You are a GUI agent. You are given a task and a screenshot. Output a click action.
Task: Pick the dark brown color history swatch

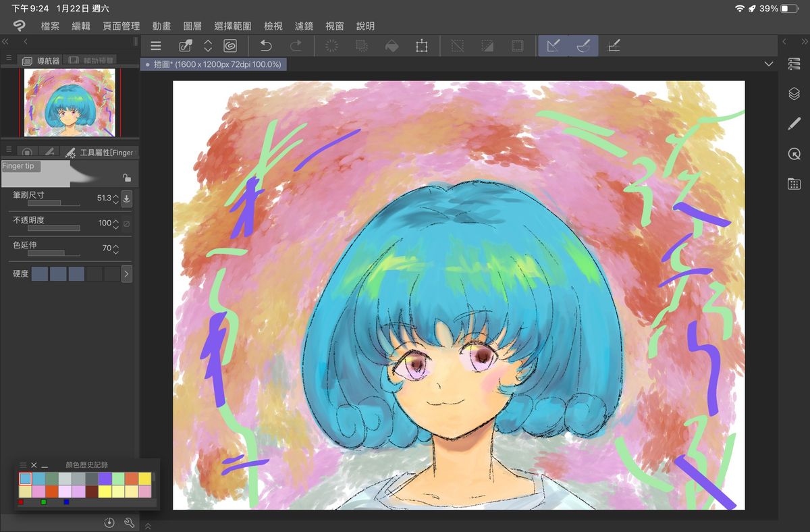tap(92, 491)
